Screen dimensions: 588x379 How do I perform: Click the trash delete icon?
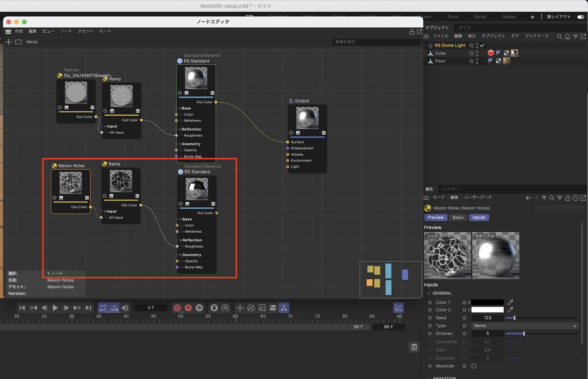pos(414,347)
